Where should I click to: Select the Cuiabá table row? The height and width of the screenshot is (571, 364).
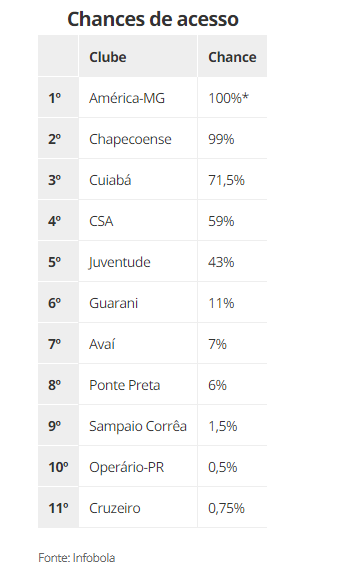click(153, 180)
